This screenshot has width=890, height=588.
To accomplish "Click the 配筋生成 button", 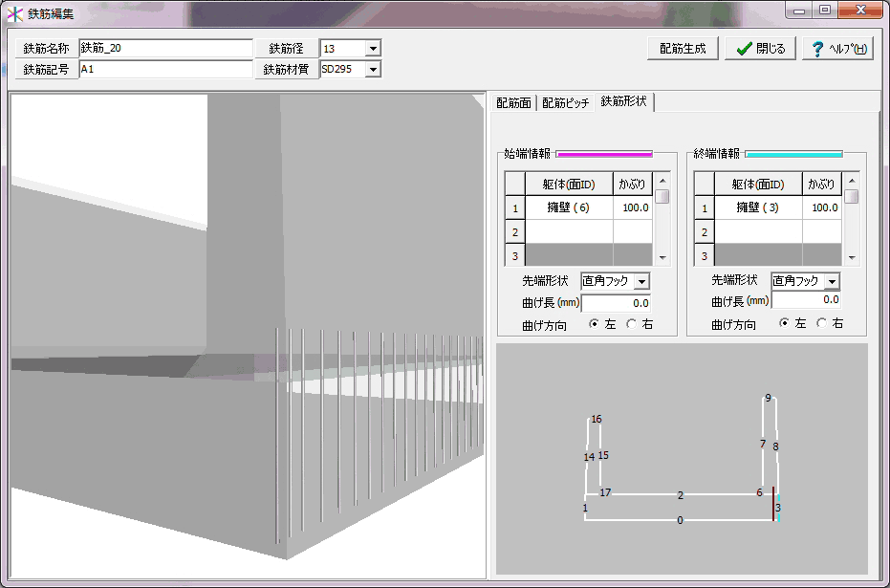I will (683, 49).
